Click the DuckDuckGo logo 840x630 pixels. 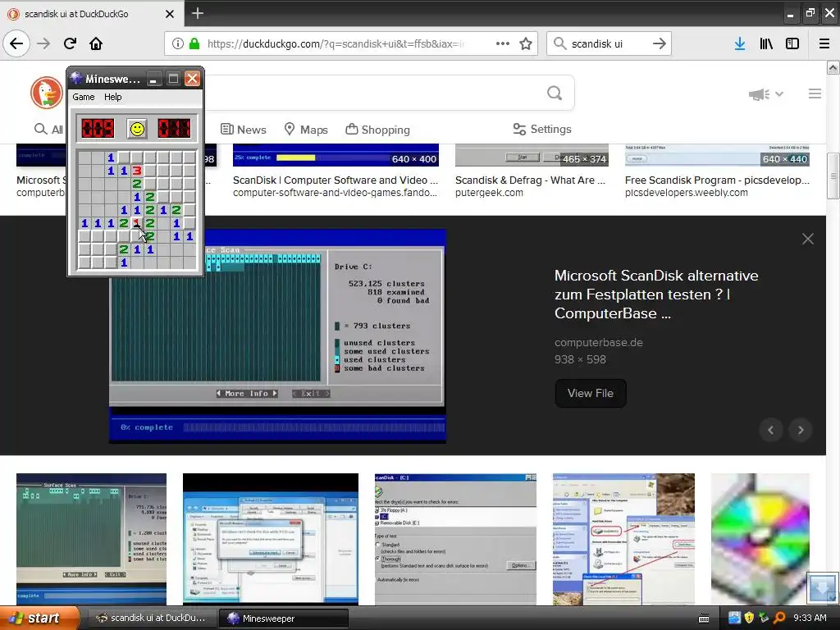coord(46,93)
